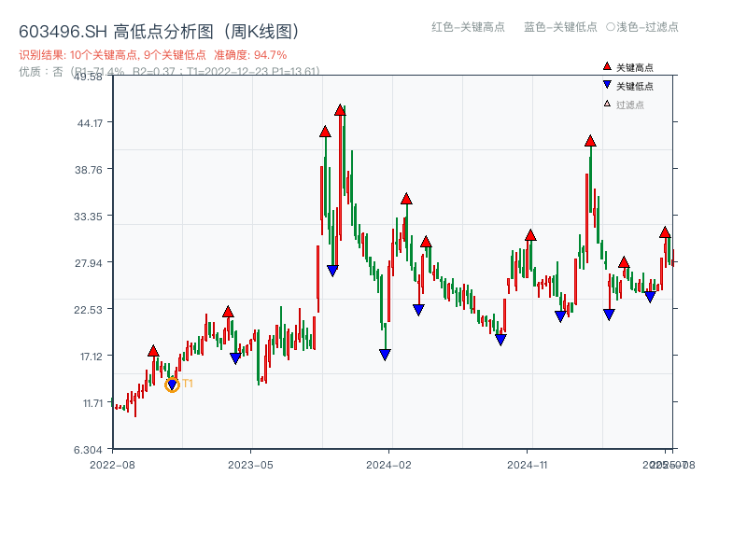Click the 关键低点 blue triangle icon in the legend box

coord(607,85)
